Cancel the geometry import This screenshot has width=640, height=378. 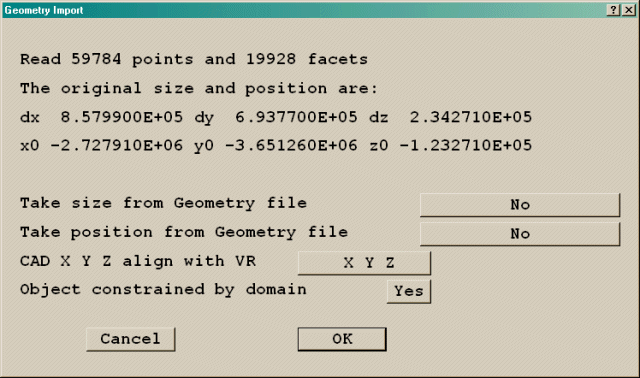click(x=131, y=339)
